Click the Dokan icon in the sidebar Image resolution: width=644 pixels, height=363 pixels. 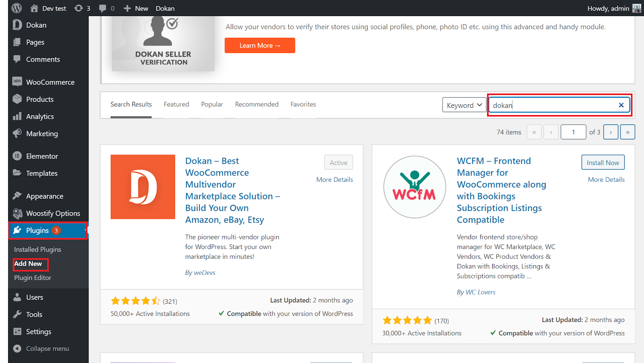click(x=17, y=25)
